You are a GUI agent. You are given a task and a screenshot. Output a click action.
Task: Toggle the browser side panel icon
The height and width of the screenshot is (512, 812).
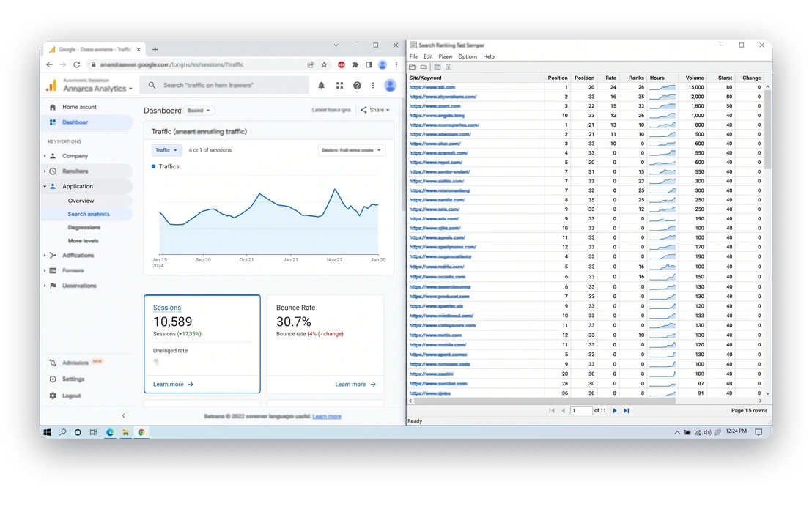369,64
